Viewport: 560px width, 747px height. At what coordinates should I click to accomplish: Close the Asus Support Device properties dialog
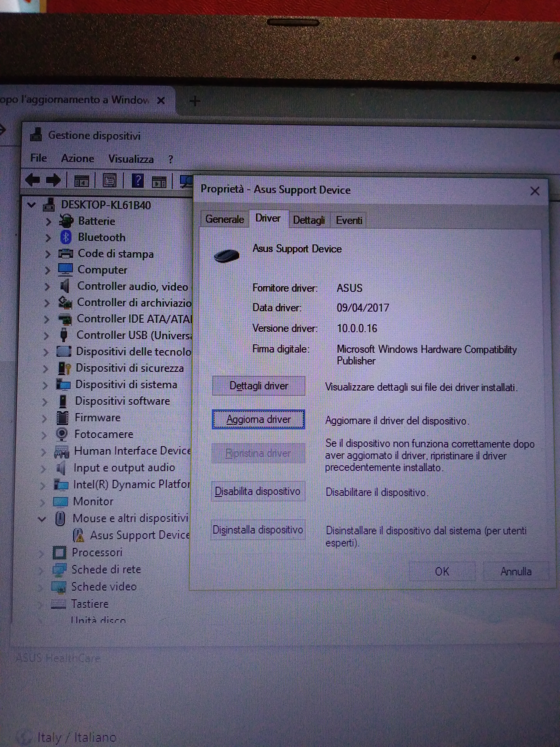coord(535,191)
